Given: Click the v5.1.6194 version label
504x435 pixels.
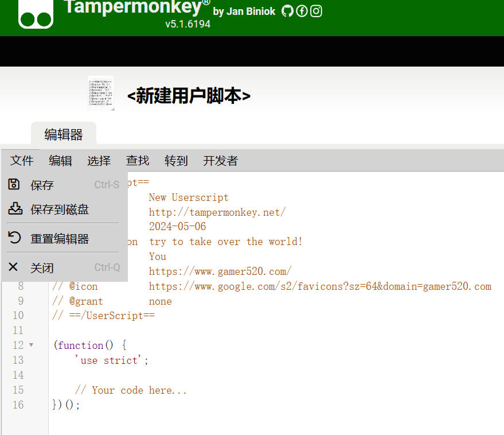Looking at the screenshot, I should click(187, 24).
